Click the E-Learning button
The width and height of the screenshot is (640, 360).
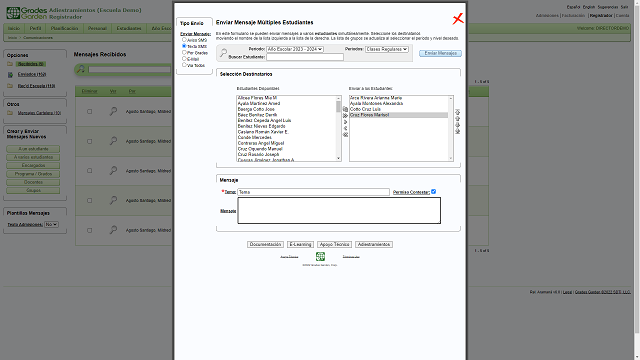point(300,244)
